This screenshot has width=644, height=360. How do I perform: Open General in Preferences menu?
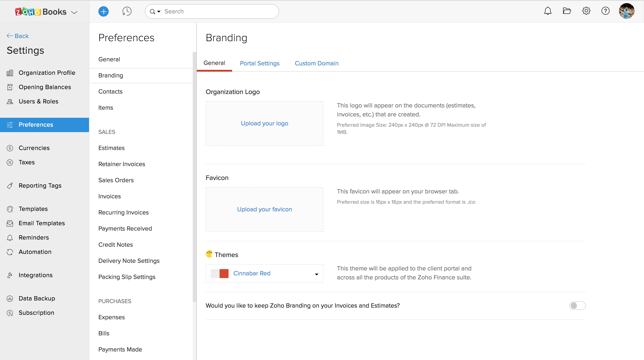(x=109, y=59)
